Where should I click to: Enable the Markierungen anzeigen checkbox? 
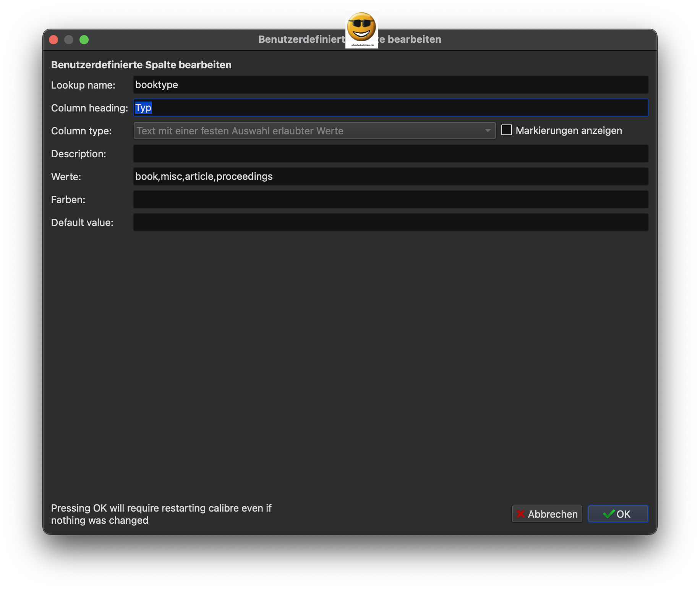pyautogui.click(x=507, y=130)
